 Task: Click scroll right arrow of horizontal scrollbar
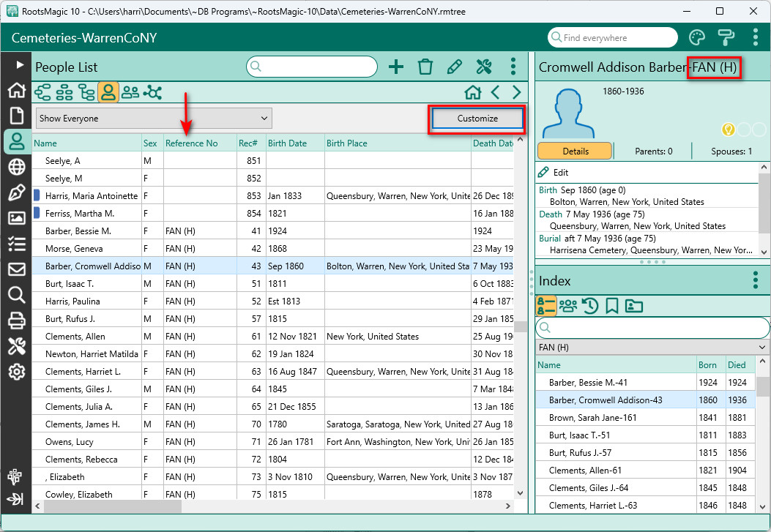(x=508, y=506)
